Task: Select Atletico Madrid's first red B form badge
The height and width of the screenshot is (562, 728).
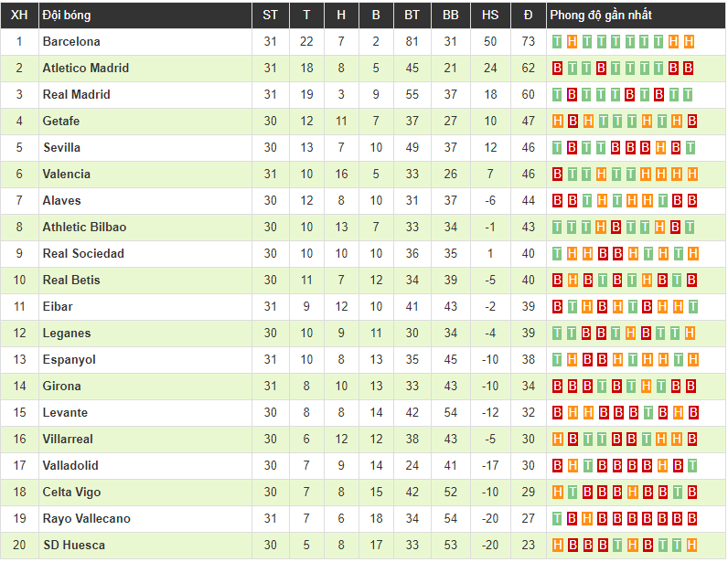Action: tap(557, 68)
